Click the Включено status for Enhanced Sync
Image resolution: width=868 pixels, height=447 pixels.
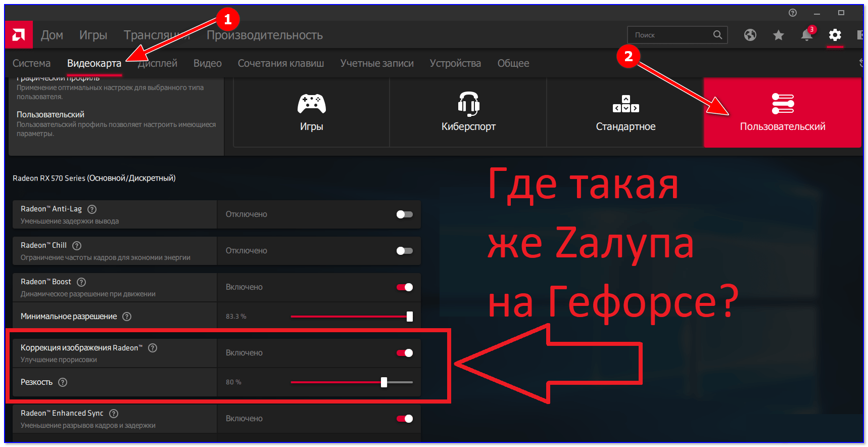244,419
